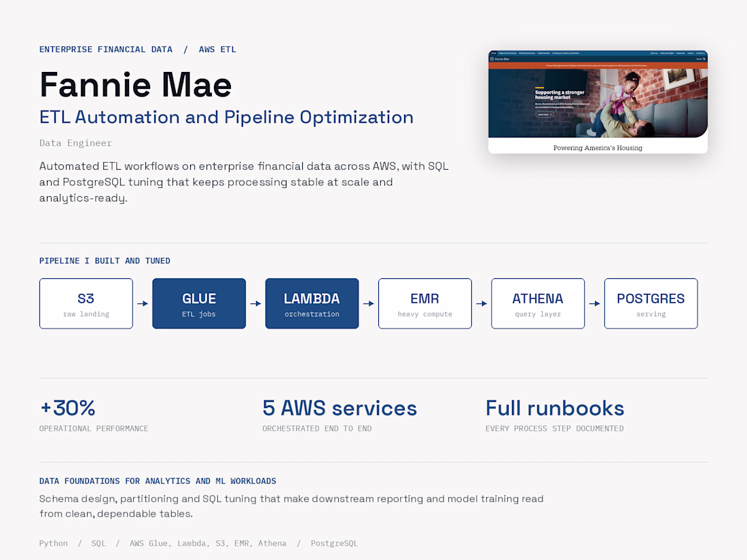Viewport: 747px width, 560px height.
Task: Click the arrow between LAMBDA and EMR
Action: pyautogui.click(x=368, y=304)
